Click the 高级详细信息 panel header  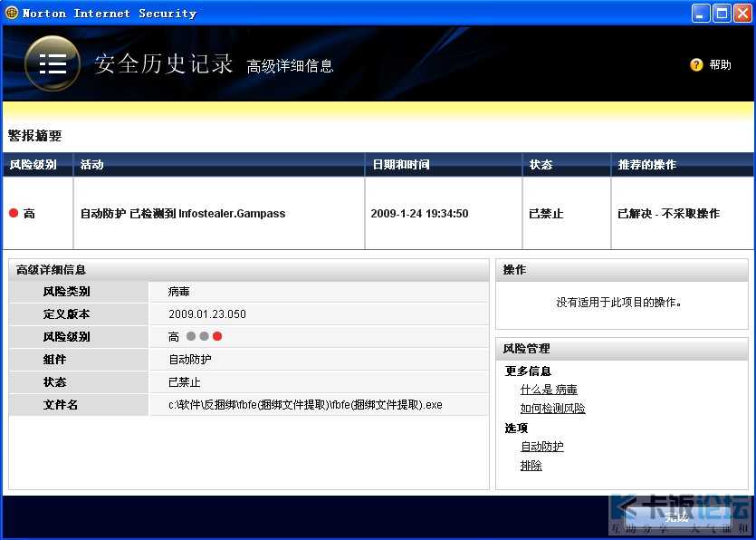coord(249,270)
